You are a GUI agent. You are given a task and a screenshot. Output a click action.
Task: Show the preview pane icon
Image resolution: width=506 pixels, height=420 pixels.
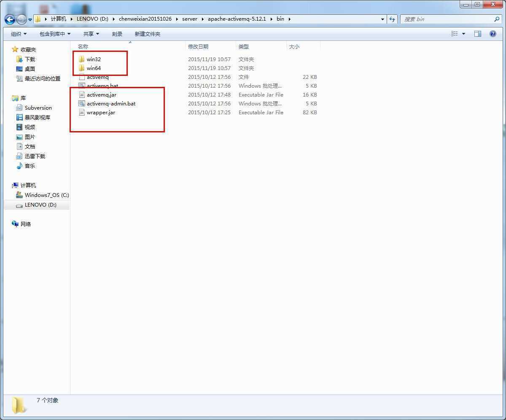(x=477, y=34)
